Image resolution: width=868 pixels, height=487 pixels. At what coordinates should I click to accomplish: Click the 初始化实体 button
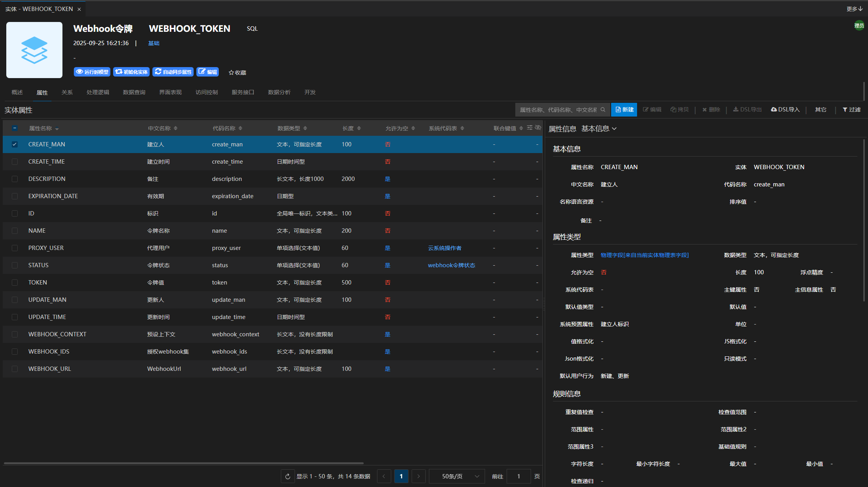click(131, 72)
